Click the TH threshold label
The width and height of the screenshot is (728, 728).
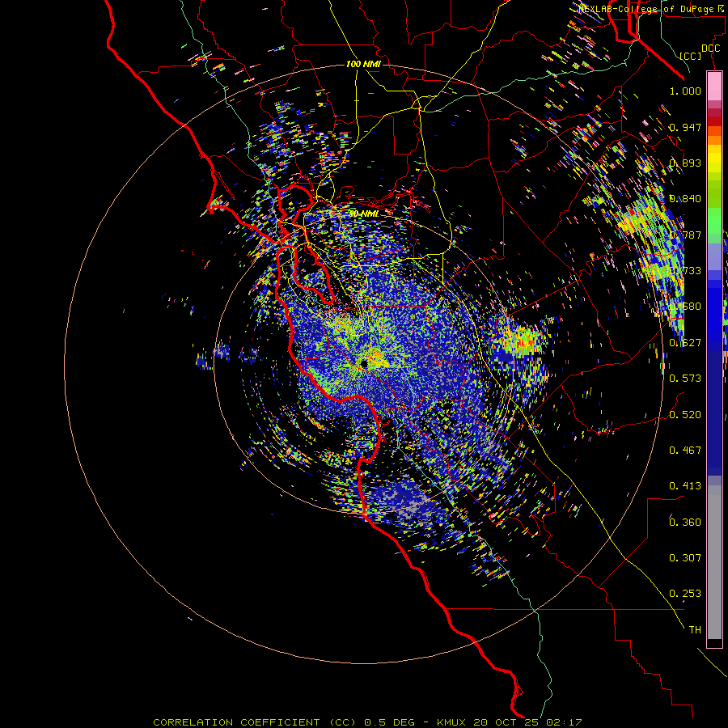695,630
